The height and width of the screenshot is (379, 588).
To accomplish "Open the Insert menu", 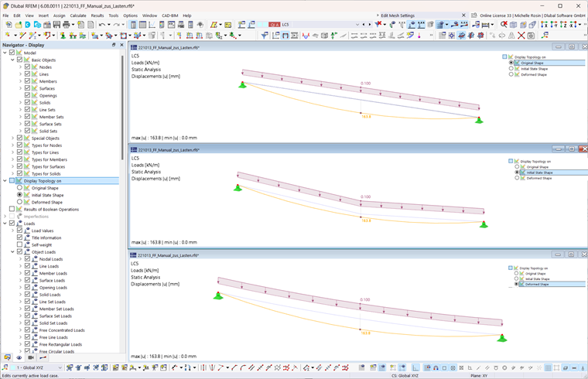I will click(43, 15).
